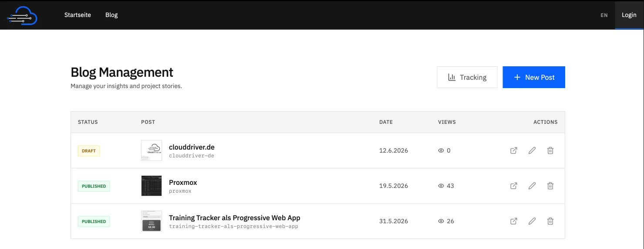644x249 pixels.
Task: Select the Training Tracker post thumbnail
Action: click(152, 221)
